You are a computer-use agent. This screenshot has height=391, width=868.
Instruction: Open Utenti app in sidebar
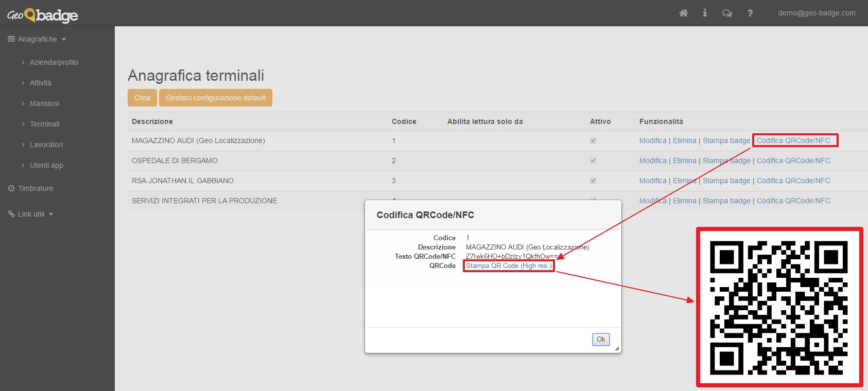[x=46, y=165]
